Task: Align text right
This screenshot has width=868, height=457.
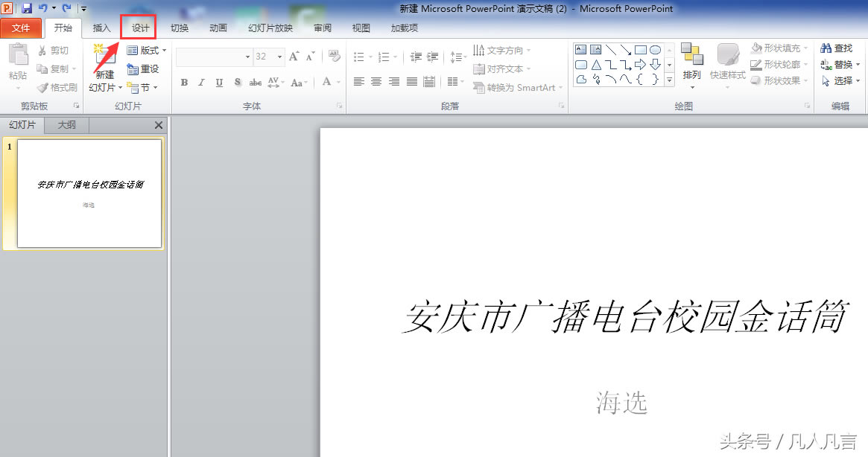Action: point(394,82)
